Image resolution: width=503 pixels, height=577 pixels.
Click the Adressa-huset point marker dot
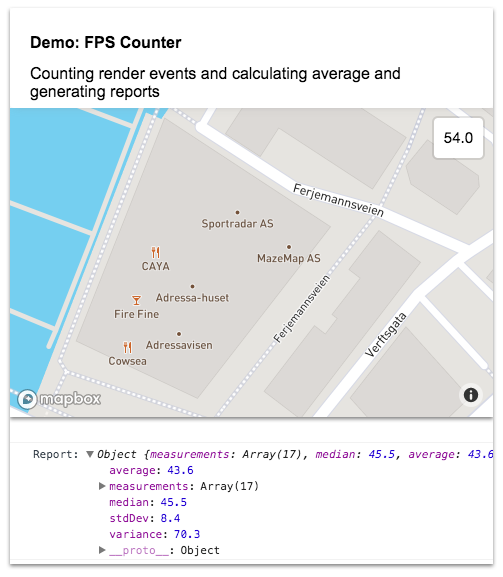coord(192,286)
